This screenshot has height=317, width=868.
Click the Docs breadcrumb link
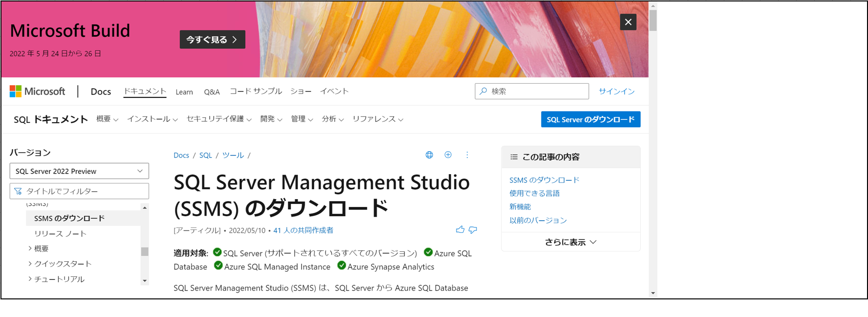click(x=181, y=155)
